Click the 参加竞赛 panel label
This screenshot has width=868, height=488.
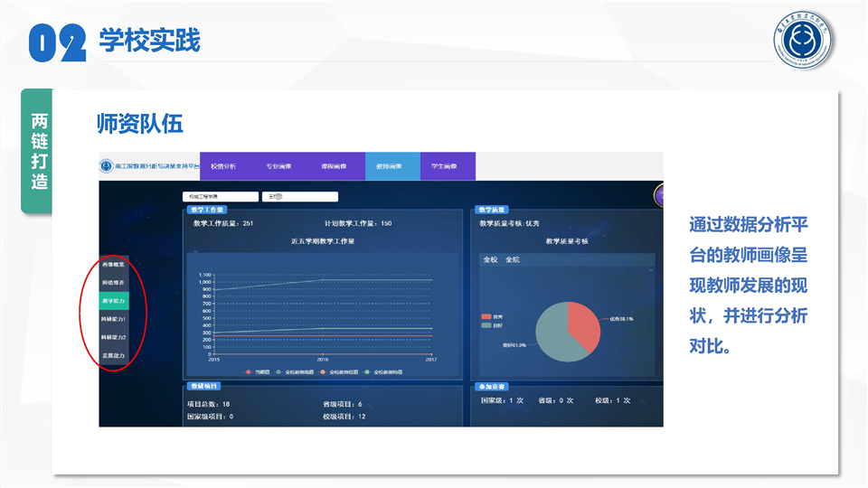(x=492, y=386)
